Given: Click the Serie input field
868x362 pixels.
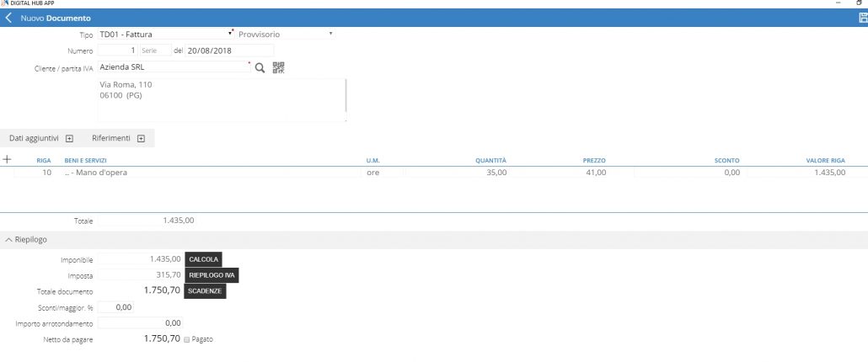Looking at the screenshot, I should pyautogui.click(x=156, y=51).
